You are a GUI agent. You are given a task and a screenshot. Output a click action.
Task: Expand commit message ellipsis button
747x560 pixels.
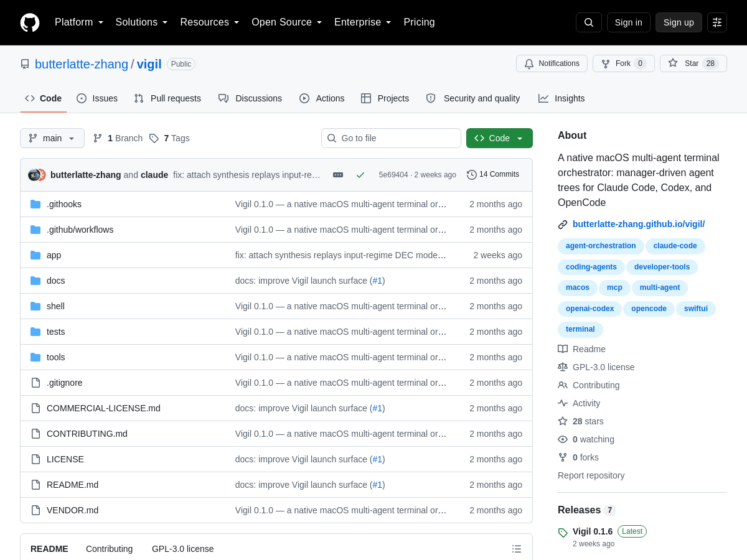(338, 175)
